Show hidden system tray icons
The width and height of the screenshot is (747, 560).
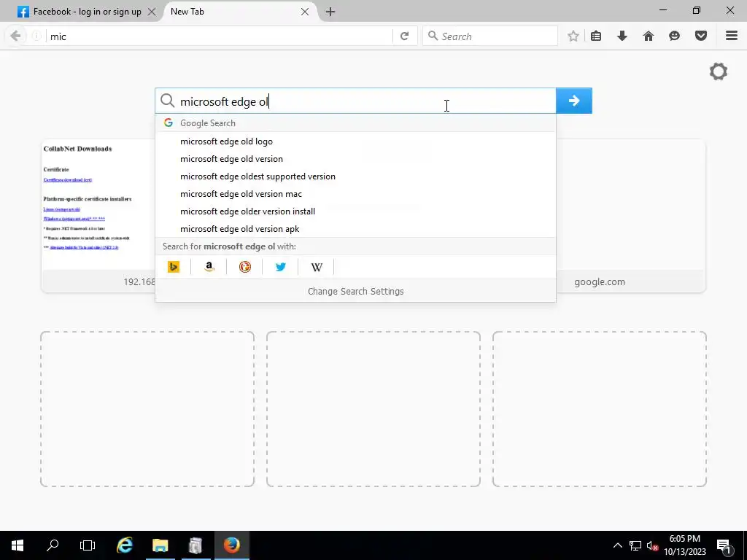617,545
